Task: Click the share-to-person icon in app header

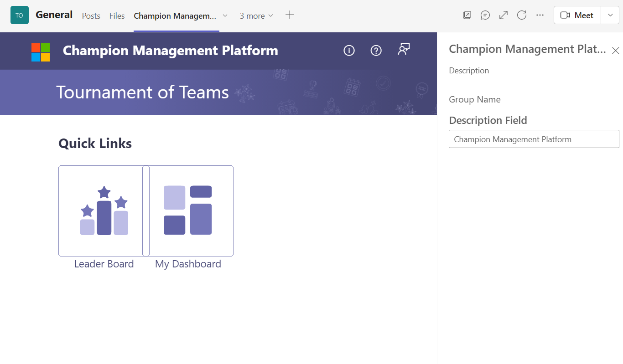Action: pyautogui.click(x=403, y=51)
